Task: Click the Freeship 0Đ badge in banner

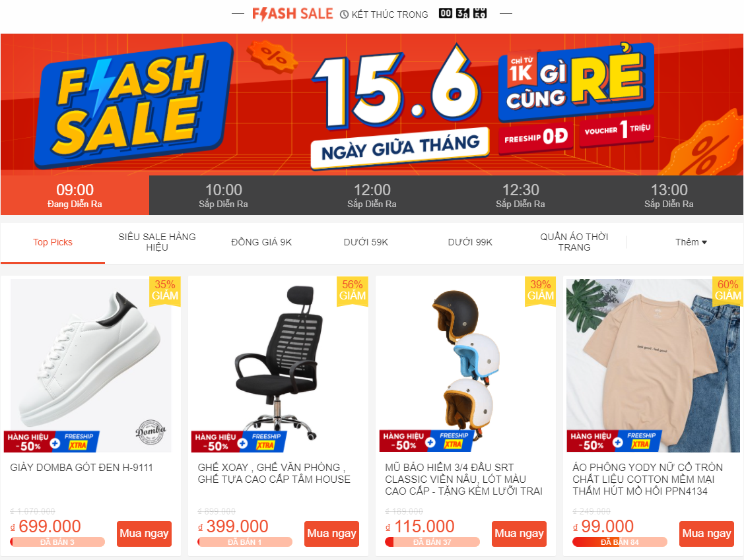Action: click(535, 137)
